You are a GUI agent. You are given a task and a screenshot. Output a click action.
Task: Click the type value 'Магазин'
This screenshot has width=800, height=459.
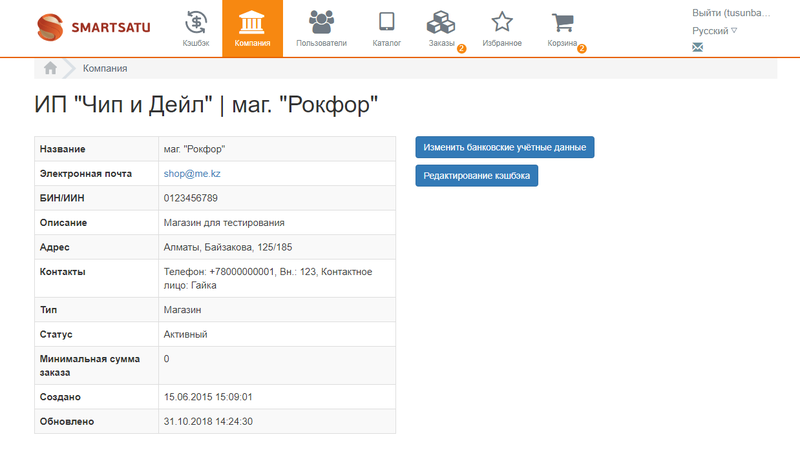point(182,310)
